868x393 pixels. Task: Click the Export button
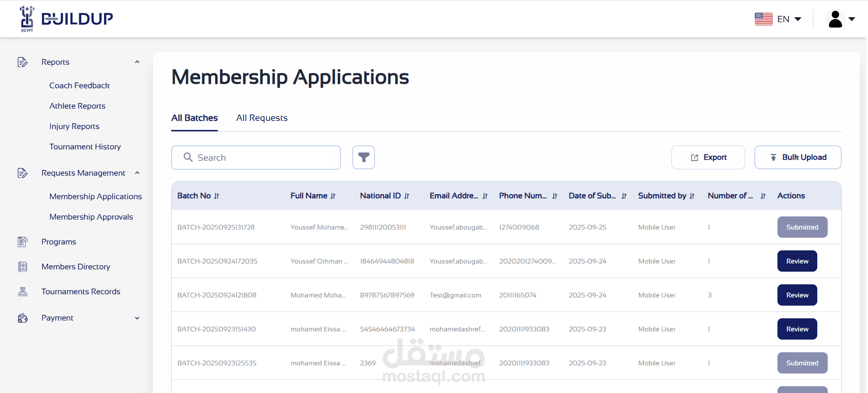coord(708,158)
